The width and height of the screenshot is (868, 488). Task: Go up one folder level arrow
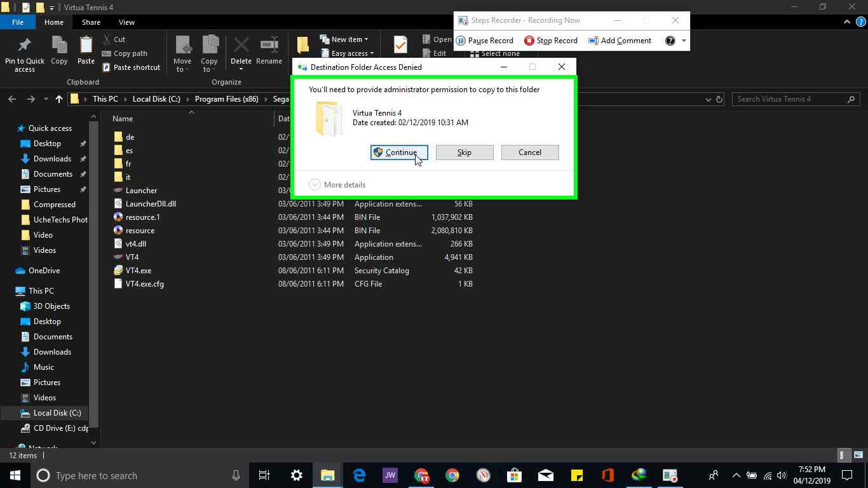tap(59, 99)
